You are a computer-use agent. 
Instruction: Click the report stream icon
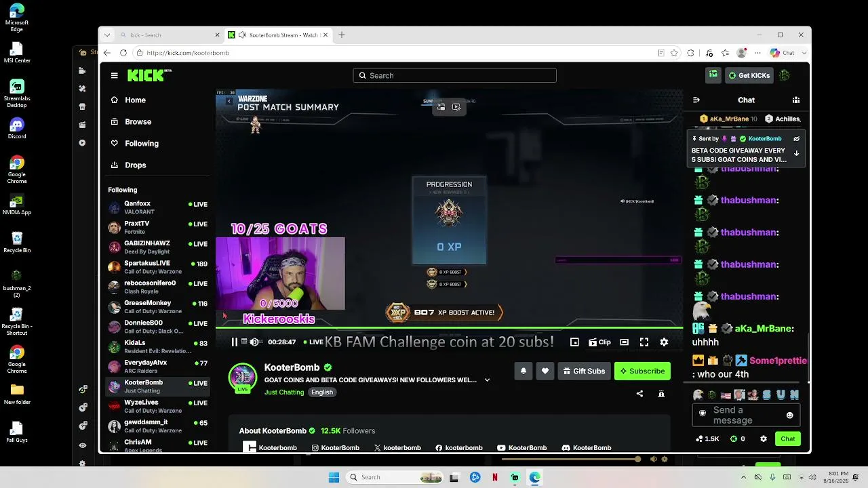tap(661, 394)
